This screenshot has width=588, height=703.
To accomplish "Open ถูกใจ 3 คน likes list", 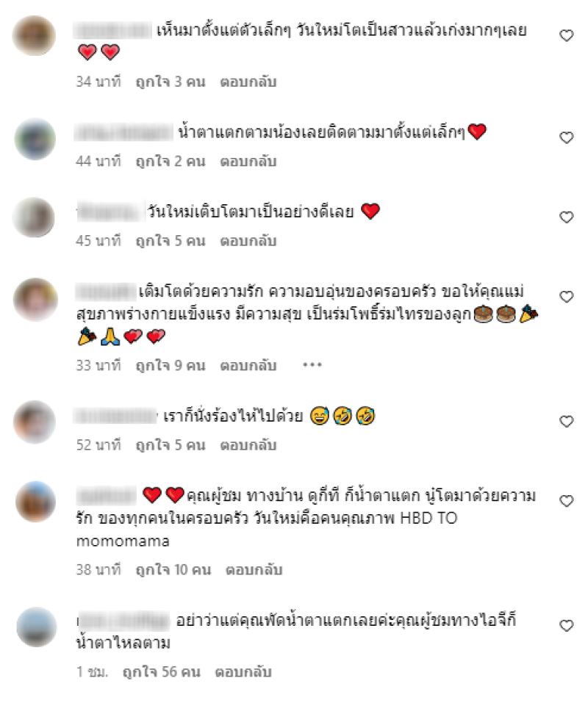I will pyautogui.click(x=171, y=82).
